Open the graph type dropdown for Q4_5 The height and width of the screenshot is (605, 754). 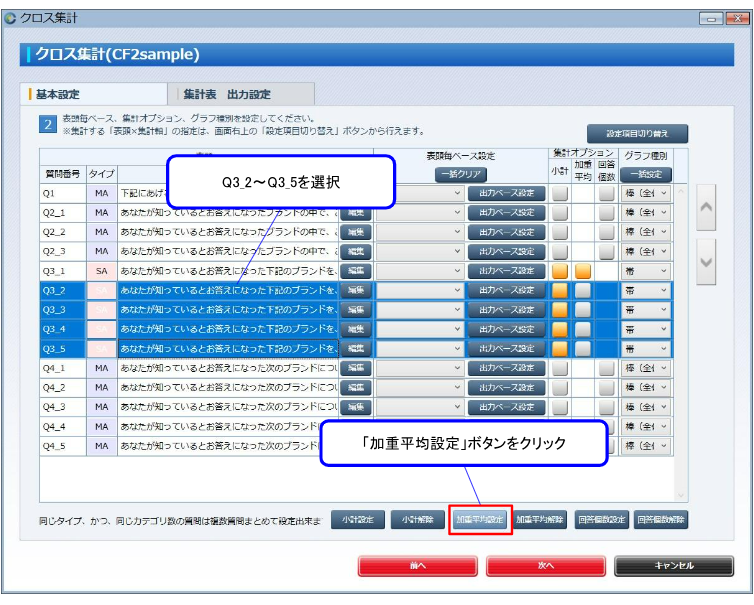[x=645, y=446]
